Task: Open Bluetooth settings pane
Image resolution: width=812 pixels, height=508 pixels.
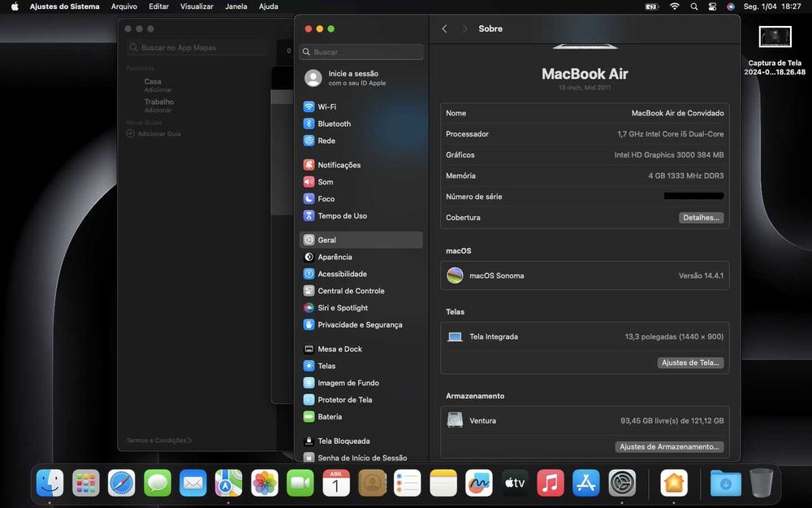Action: click(x=361, y=124)
